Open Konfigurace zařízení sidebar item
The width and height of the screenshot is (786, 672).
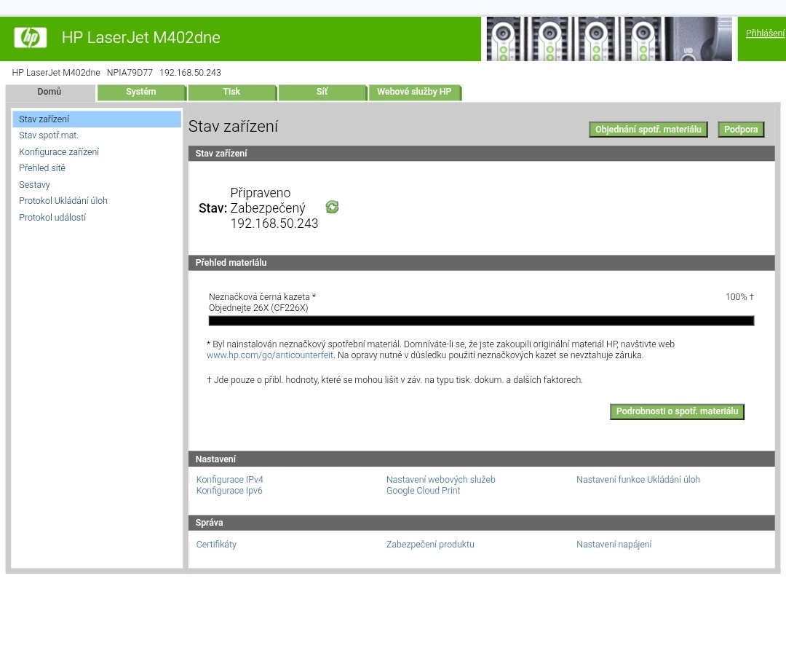tap(59, 152)
